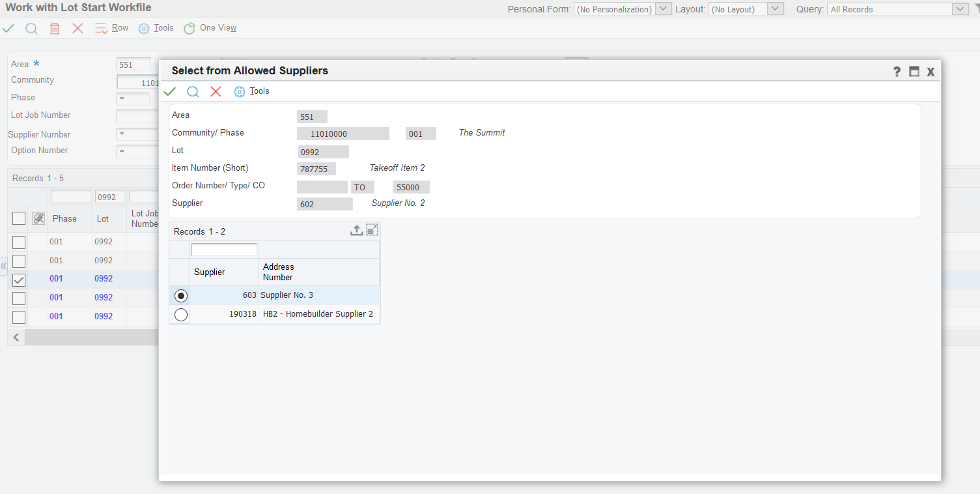Click the Order Type field showing TO

coord(363,187)
